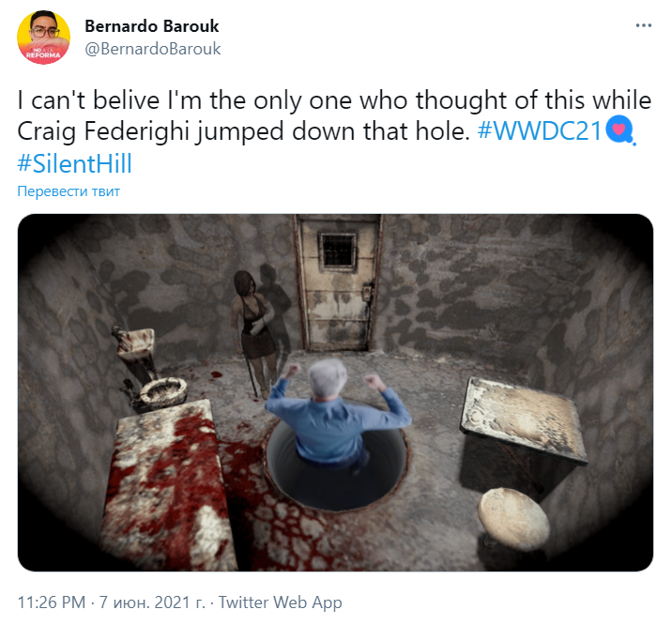Open the display name Bernardo Barouk
Screen dimensions: 672x625
(x=152, y=26)
